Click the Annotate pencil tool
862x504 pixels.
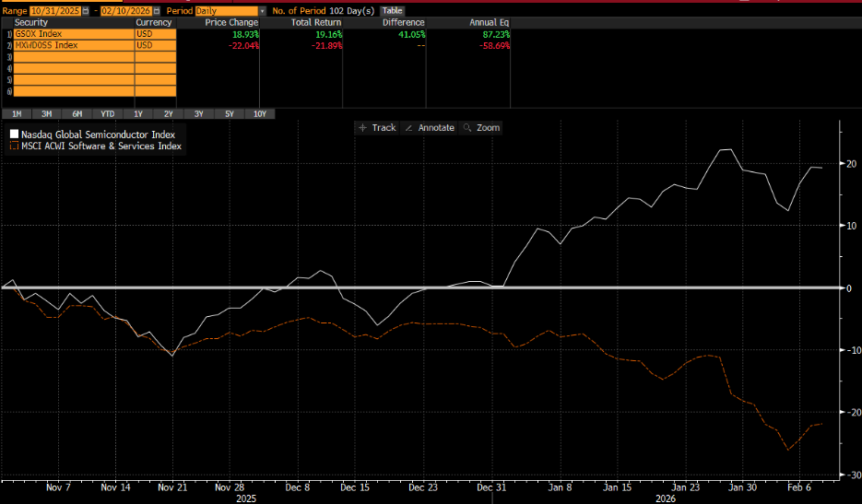(x=431, y=128)
